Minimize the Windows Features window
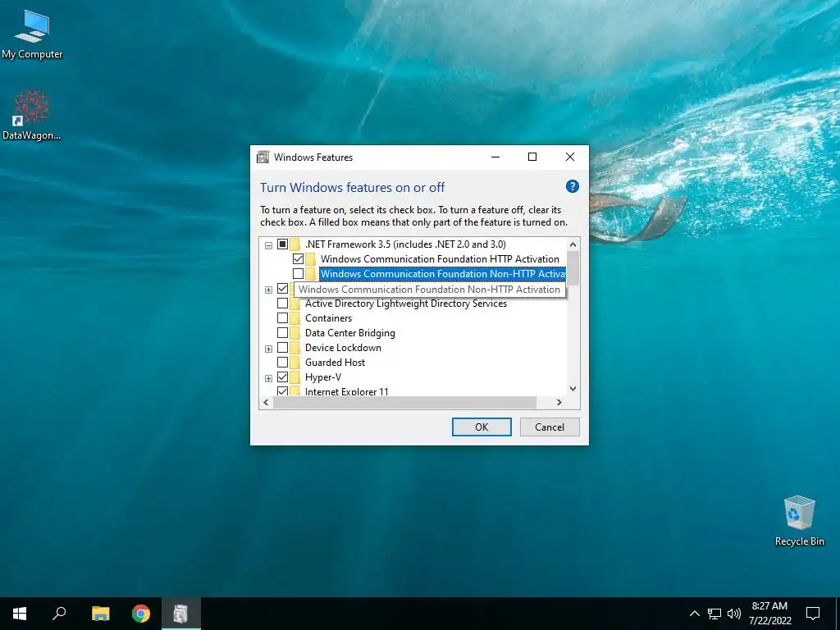The width and height of the screenshot is (840, 630). [495, 157]
